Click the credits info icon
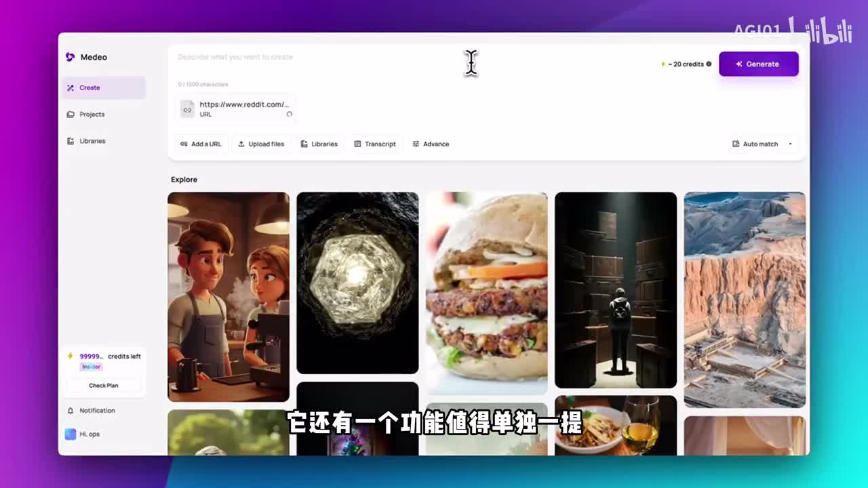This screenshot has height=488, width=868. tap(709, 64)
